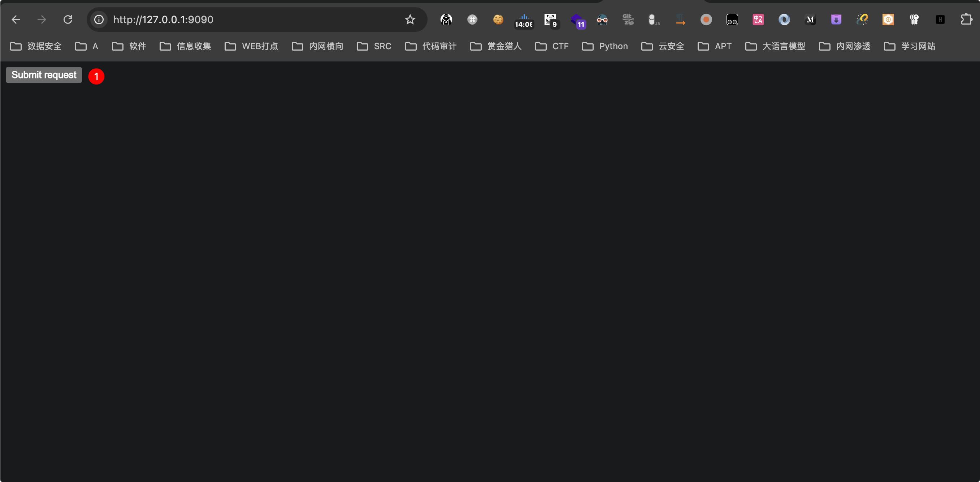The height and width of the screenshot is (482, 980).
Task: Open the black H extension icon
Action: (x=940, y=20)
